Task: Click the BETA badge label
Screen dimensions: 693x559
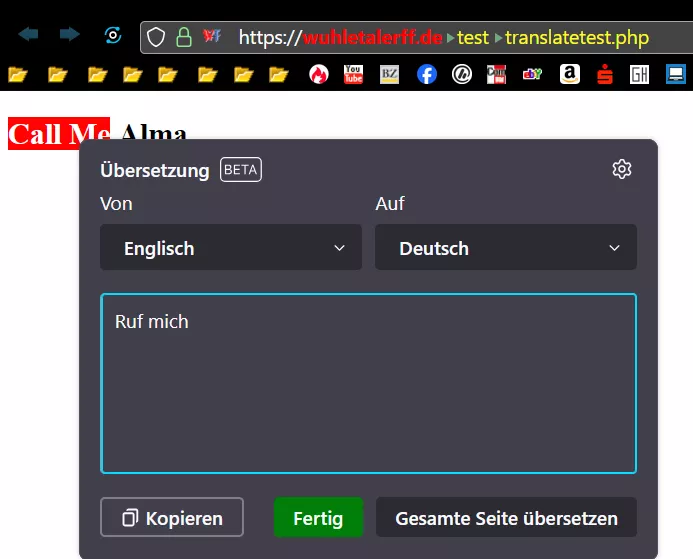Action: tap(241, 170)
